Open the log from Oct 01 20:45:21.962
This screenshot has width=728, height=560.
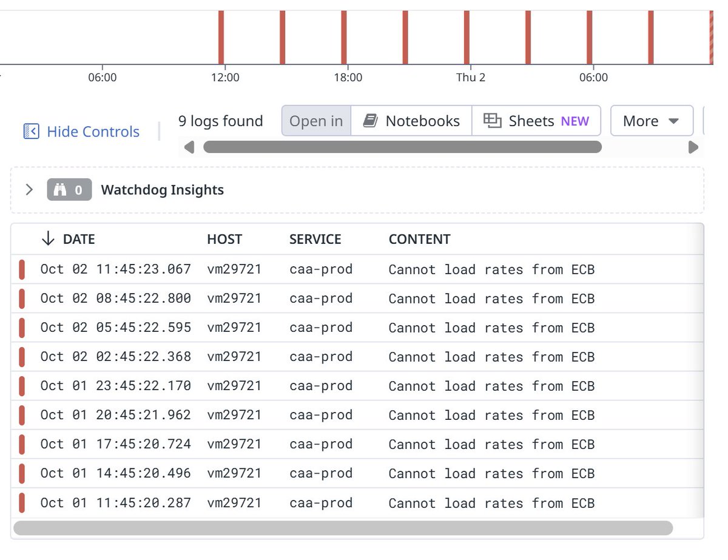(x=357, y=415)
